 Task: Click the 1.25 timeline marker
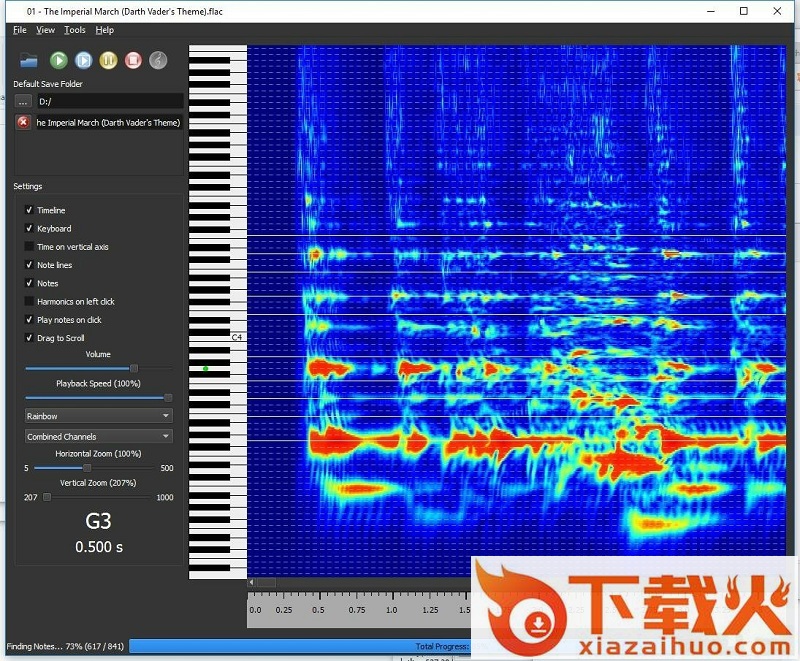pos(430,609)
